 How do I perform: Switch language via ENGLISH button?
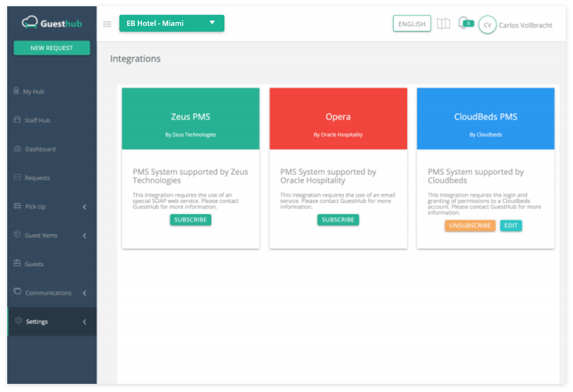(412, 24)
